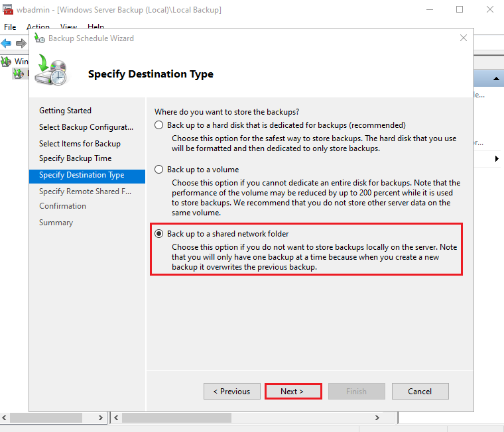The height and width of the screenshot is (432, 504).
Task: Select Back up to a dedicated hard disk
Action: pos(158,125)
